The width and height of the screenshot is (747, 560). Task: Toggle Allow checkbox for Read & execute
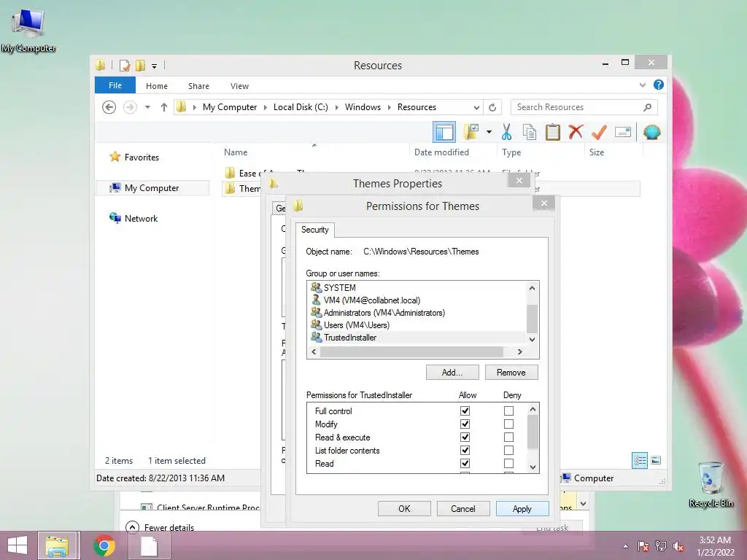[x=465, y=437]
